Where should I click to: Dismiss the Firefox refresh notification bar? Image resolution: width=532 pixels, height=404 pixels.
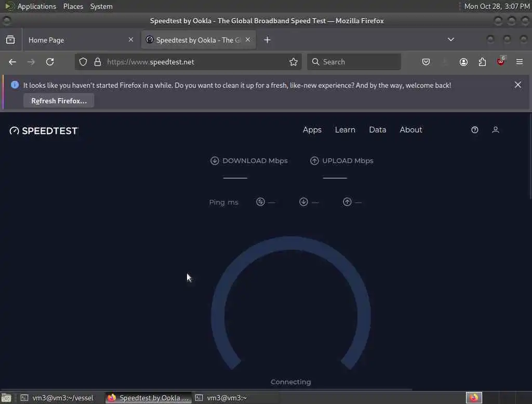tap(518, 85)
